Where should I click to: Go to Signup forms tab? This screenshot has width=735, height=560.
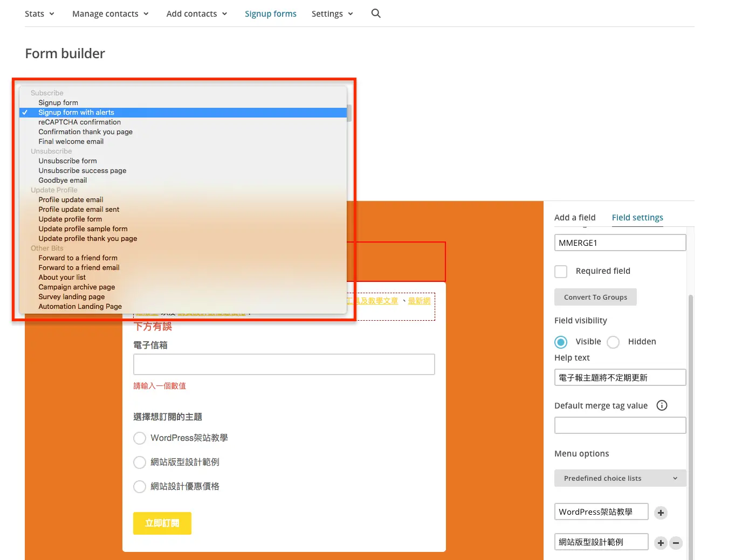point(271,13)
